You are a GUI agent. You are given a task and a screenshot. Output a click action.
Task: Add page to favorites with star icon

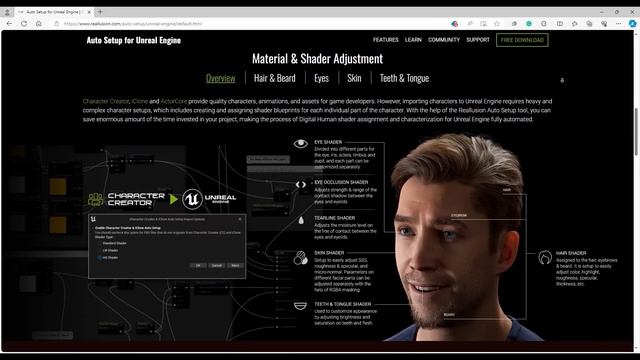[497, 24]
